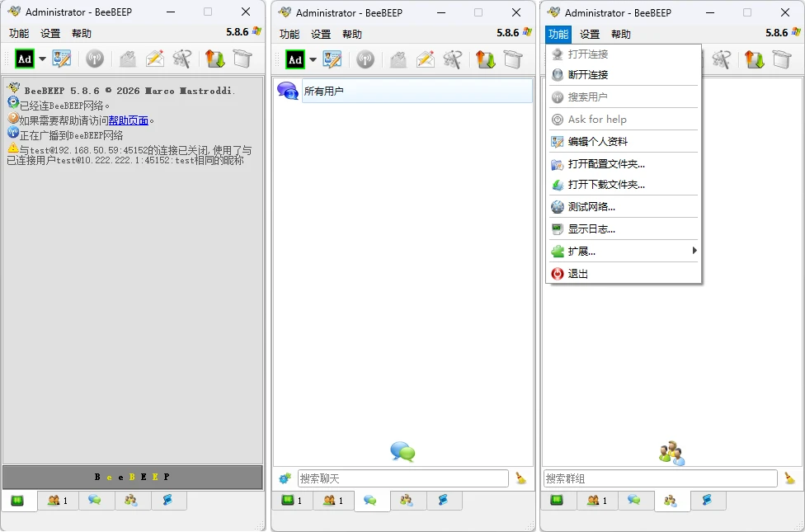Switch to blue scroll tab in right window

click(x=708, y=500)
